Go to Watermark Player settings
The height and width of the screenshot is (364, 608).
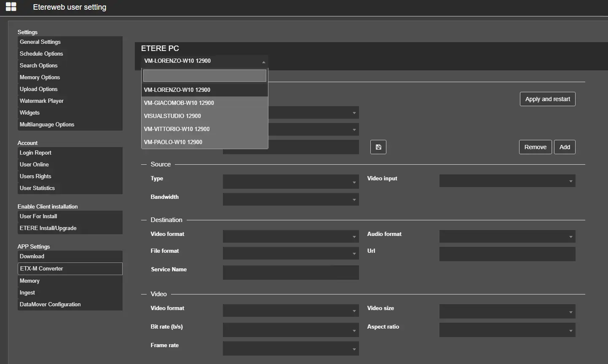pyautogui.click(x=42, y=101)
